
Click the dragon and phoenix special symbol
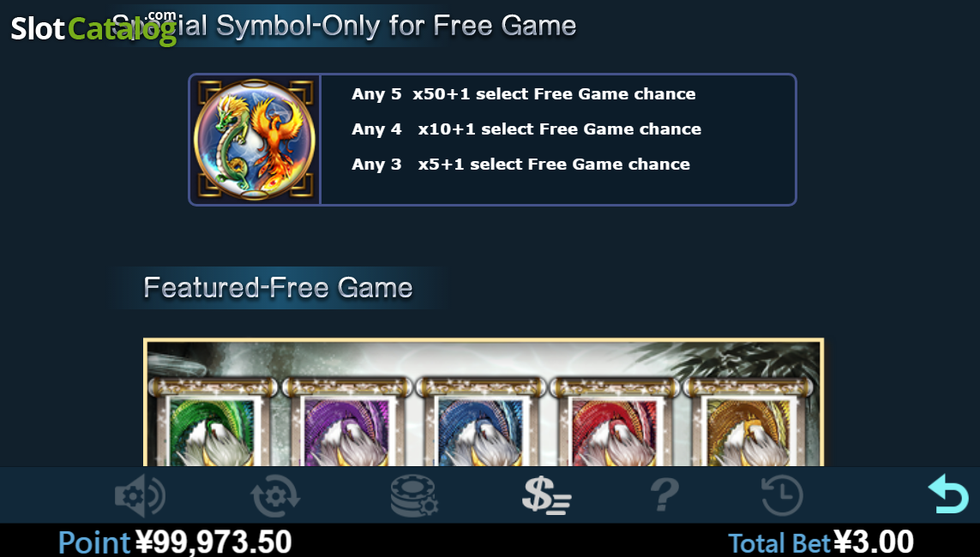[255, 139]
